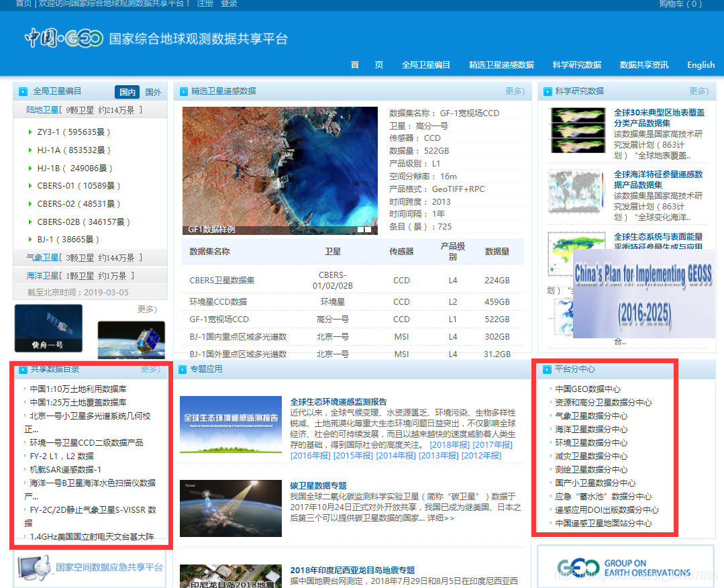Click the 注册 link in top bar
Screen dimensions: 724x588
205,4
